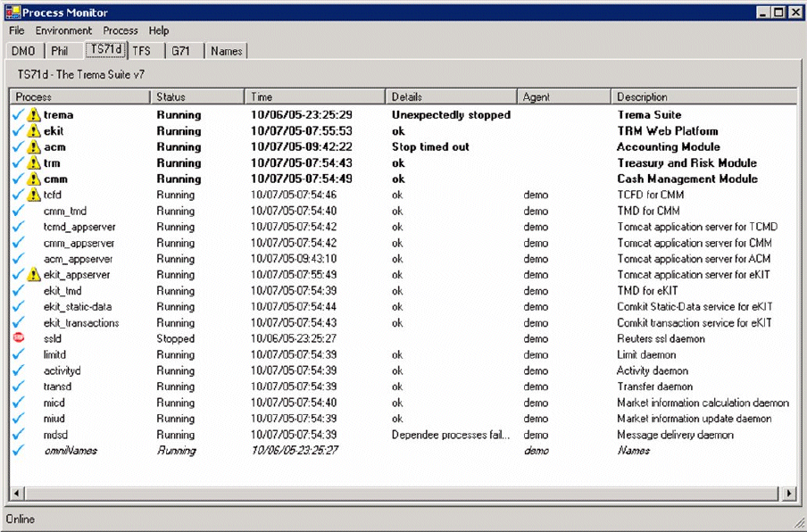
Task: Click the blue checkmark on the limitd row
Action: coord(19,354)
